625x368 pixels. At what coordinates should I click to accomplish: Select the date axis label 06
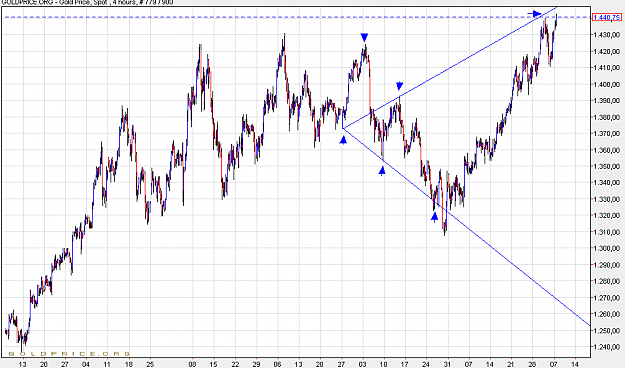(277, 364)
